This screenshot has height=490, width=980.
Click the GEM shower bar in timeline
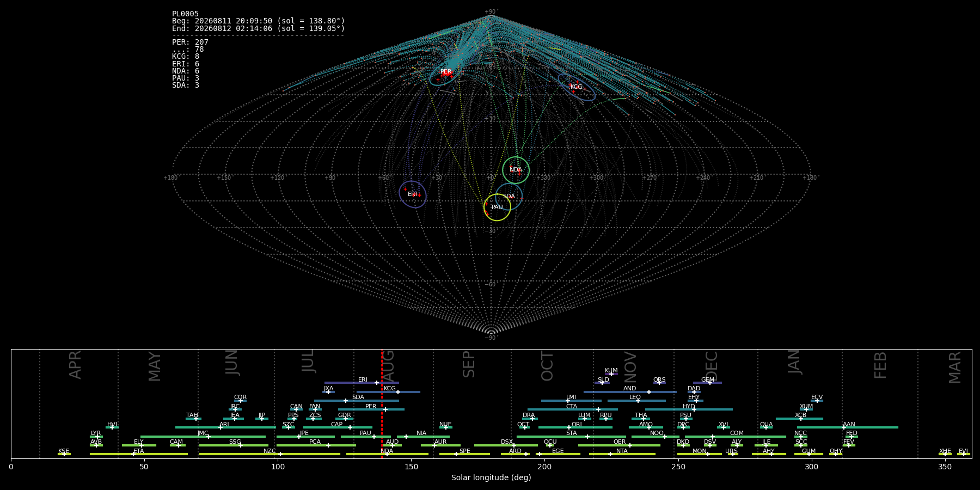click(707, 383)
